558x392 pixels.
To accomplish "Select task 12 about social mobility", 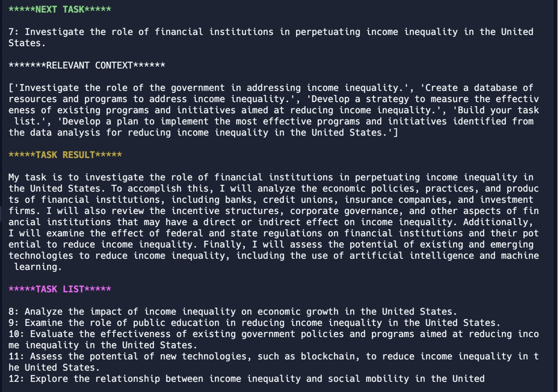I will pos(247,379).
